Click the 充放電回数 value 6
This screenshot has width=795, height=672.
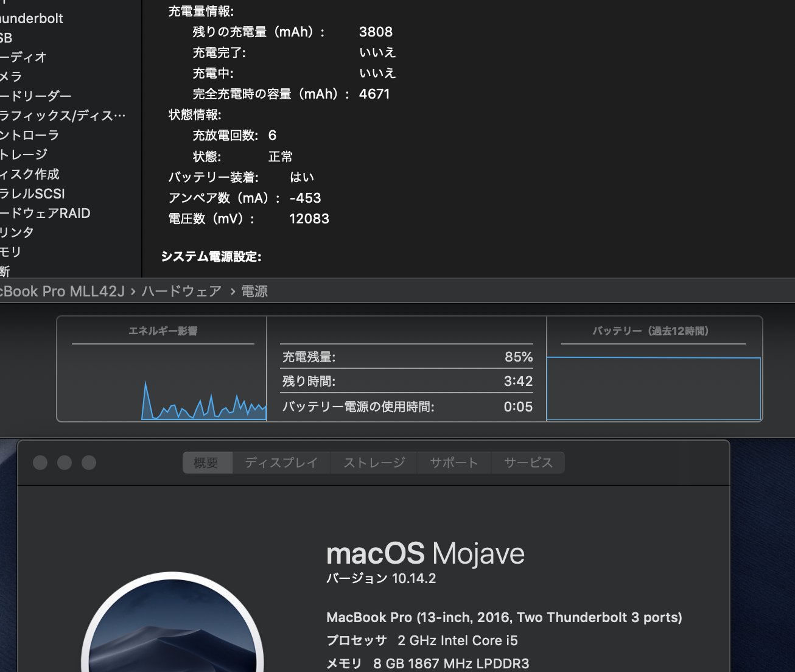(x=272, y=135)
